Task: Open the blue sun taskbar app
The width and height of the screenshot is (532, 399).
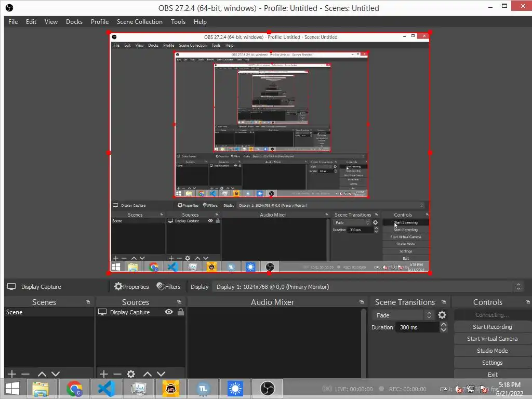Action: (235, 389)
